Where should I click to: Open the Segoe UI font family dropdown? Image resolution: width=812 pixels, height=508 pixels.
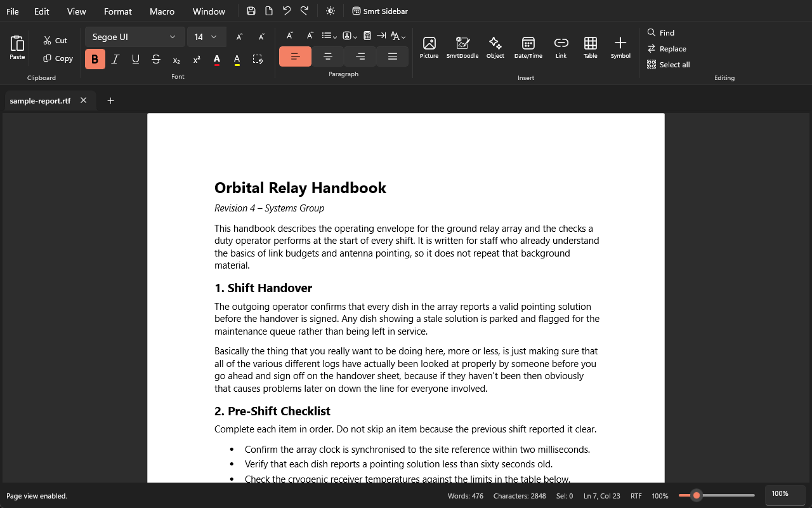pyautogui.click(x=135, y=37)
